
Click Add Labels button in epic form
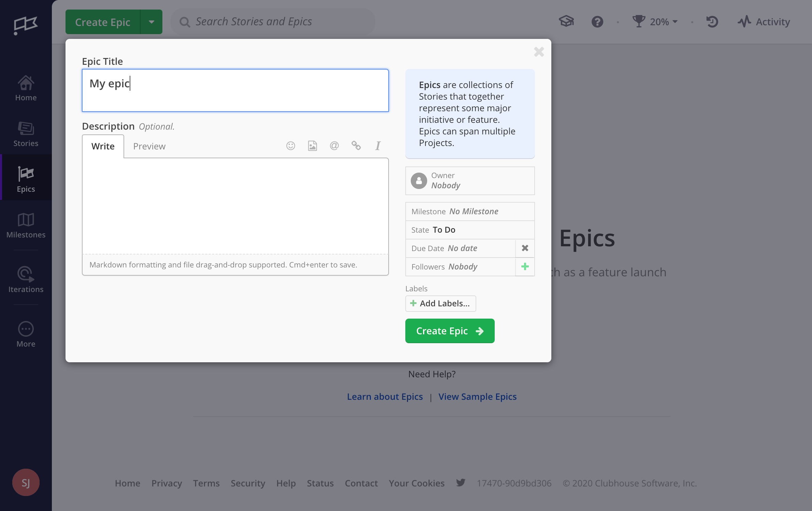coord(440,303)
